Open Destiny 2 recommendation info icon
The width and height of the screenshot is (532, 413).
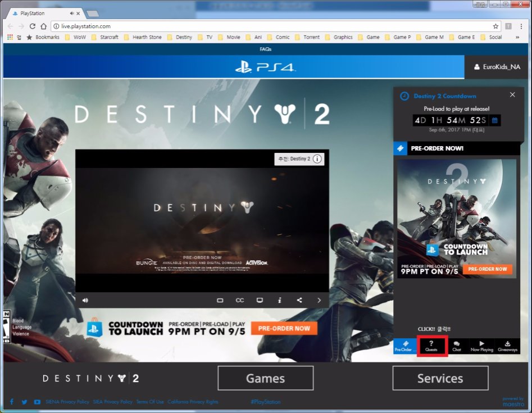pos(317,159)
